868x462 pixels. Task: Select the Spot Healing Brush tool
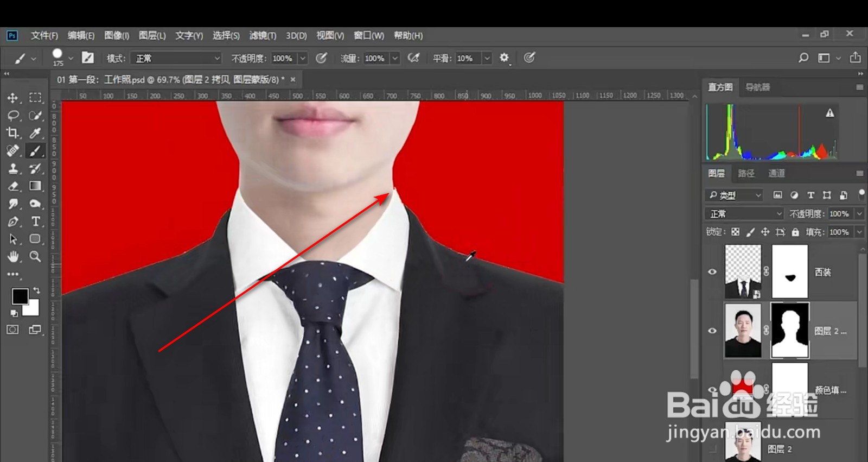12,151
